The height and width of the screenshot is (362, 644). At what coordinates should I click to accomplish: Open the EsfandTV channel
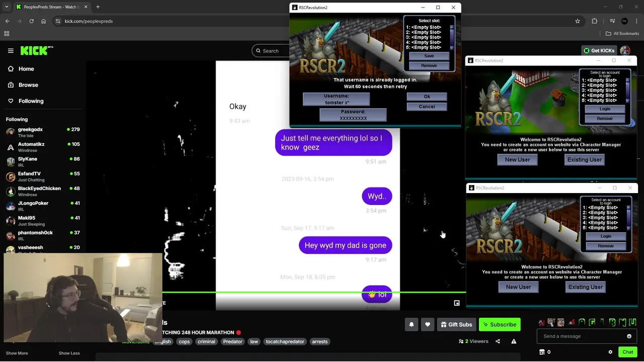[x=43, y=176]
